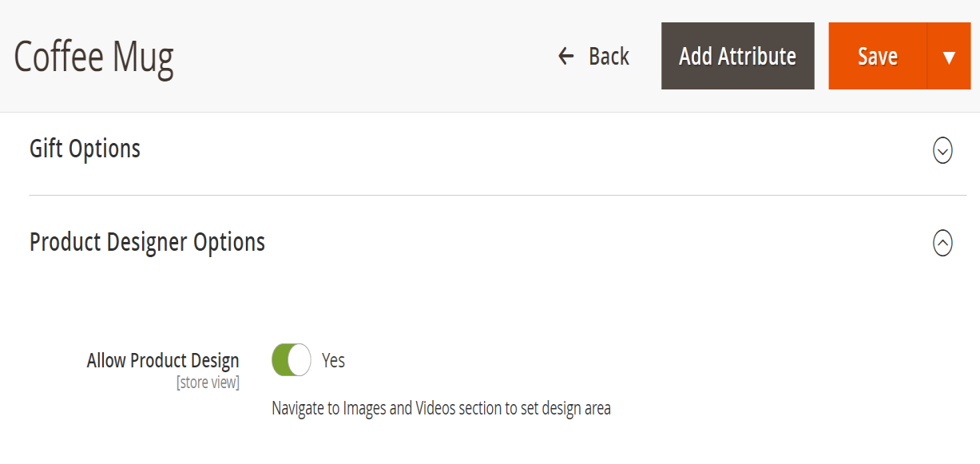Click the Add Attribute button
Viewport: 980px width, 464px height.
coord(736,56)
